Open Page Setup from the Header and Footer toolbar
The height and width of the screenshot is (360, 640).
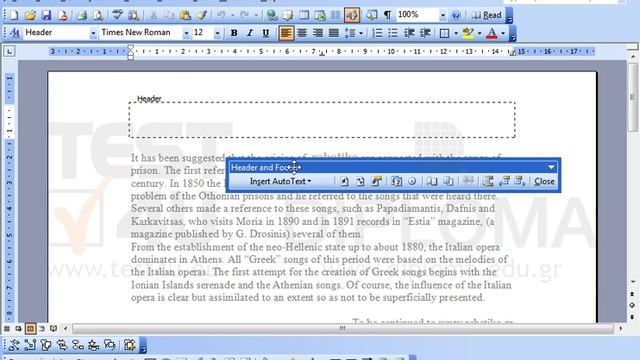432,181
